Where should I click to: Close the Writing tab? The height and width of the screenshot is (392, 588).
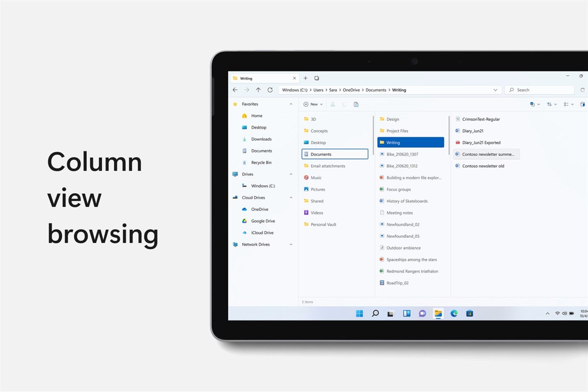[x=294, y=78]
